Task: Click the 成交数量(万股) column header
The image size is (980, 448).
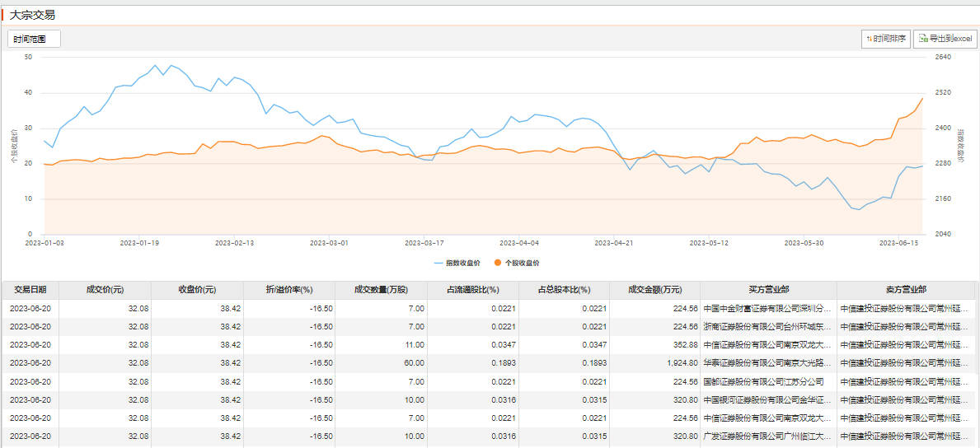Action: tap(382, 290)
